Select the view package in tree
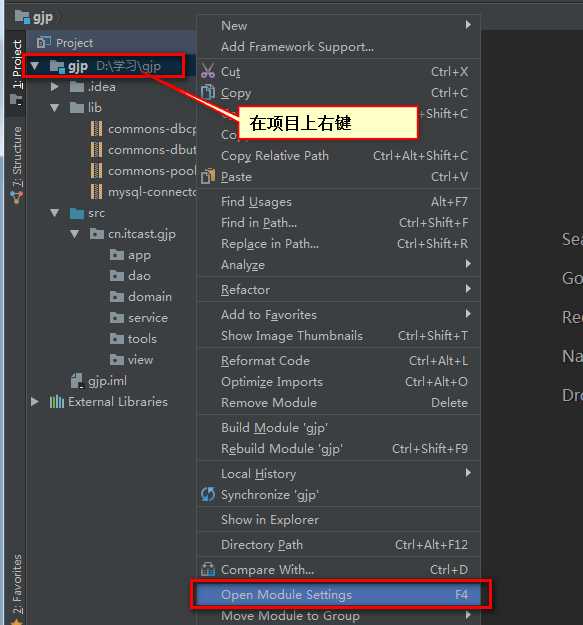The width and height of the screenshot is (583, 625). pyautogui.click(x=140, y=360)
